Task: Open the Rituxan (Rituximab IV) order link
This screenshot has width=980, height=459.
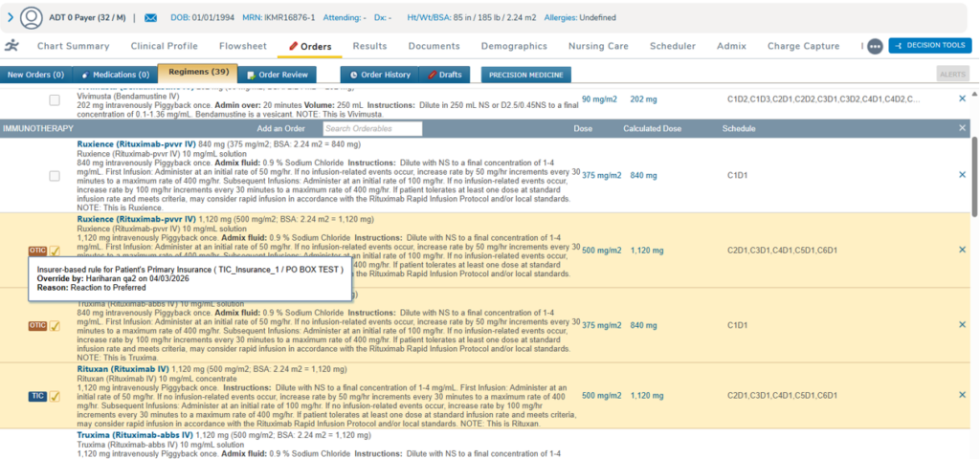Action: tap(122, 368)
